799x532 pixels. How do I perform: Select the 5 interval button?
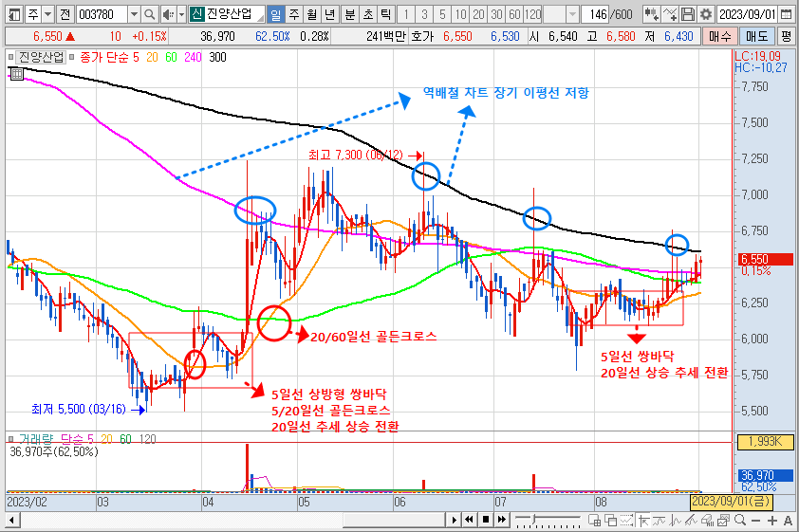pos(442,14)
